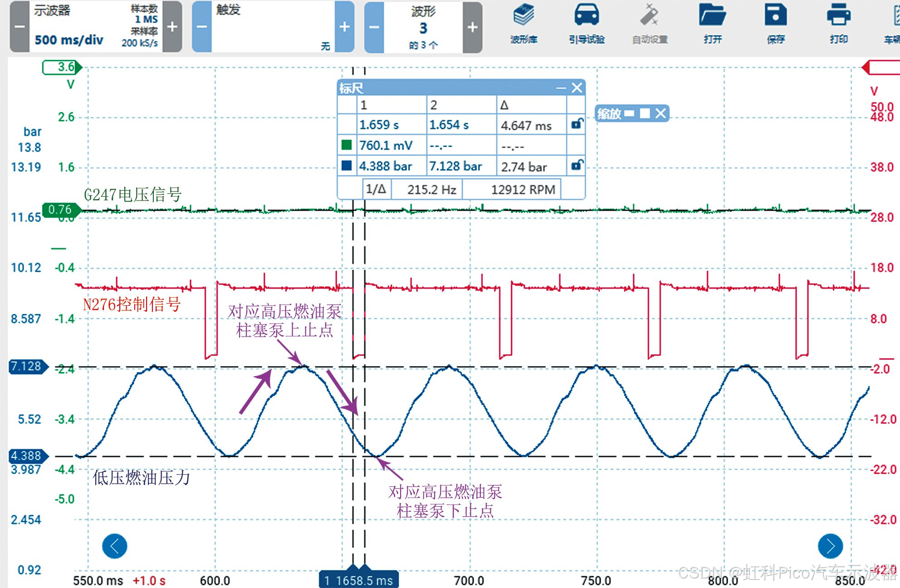Select the 1658.5 ms time ruler marker
Viewport: 900px width, 588px height.
[x=359, y=580]
